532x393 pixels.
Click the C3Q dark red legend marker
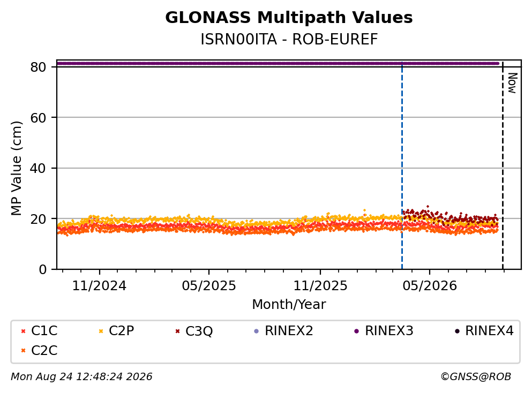177,331
